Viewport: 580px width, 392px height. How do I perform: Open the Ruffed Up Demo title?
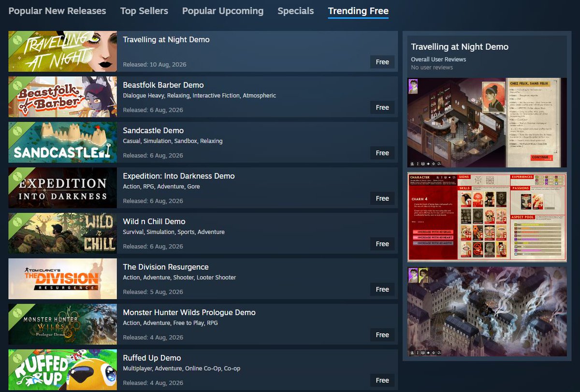[x=152, y=357]
